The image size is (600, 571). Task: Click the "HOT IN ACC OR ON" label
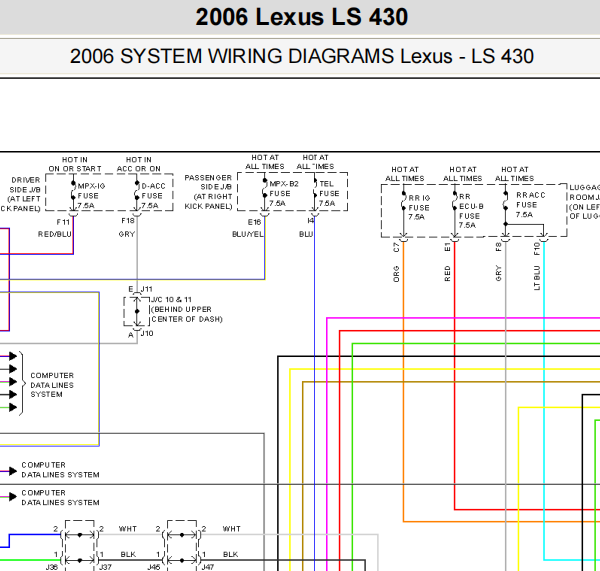(139, 164)
